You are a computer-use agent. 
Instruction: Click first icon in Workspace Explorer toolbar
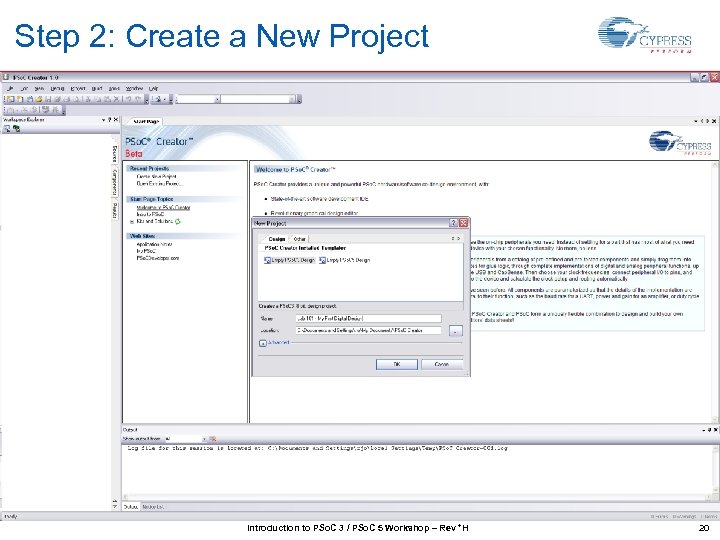pyautogui.click(x=7, y=129)
